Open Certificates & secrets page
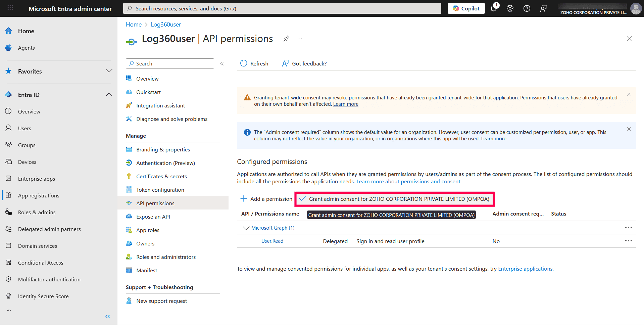 162,176
